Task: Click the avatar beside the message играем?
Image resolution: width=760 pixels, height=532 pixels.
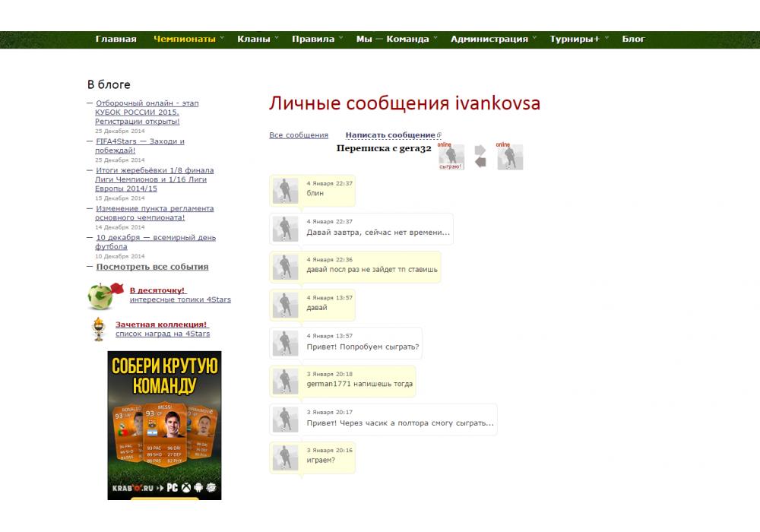Action: click(286, 457)
